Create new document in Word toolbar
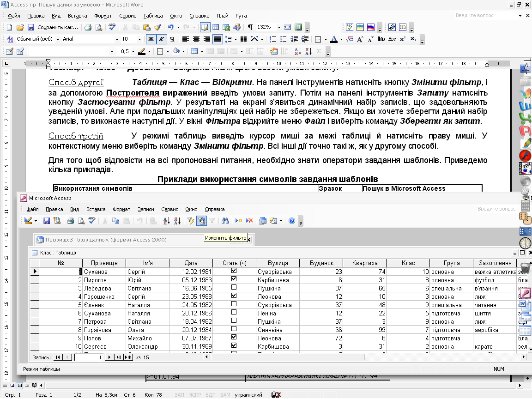Screen dimensions: 532x399 coord(10,27)
